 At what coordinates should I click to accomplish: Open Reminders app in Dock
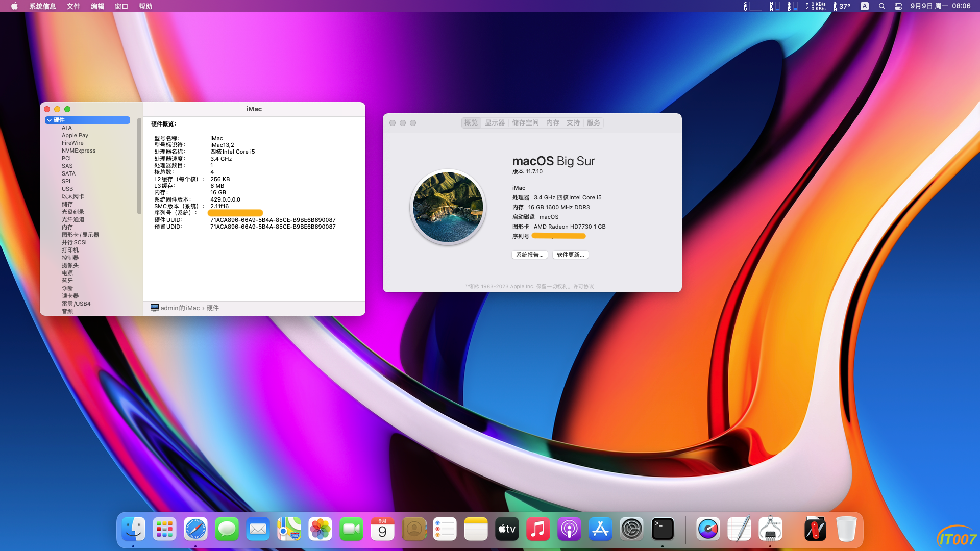point(445,529)
